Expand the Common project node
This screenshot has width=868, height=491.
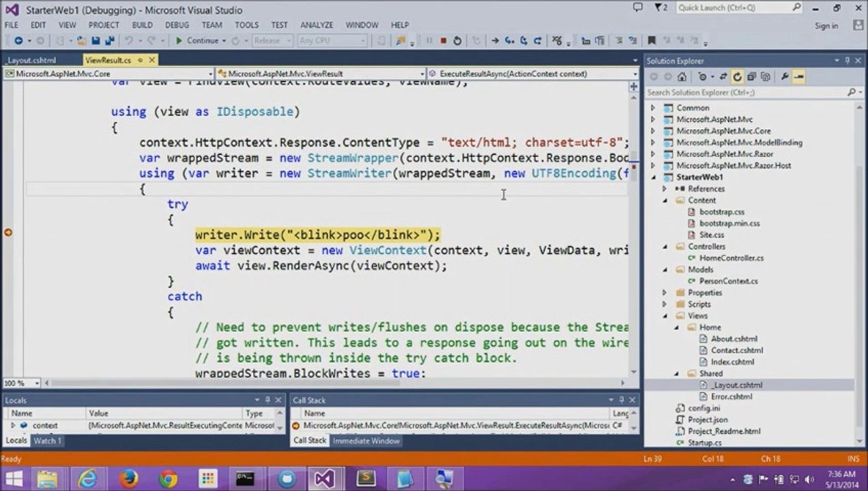pos(652,108)
